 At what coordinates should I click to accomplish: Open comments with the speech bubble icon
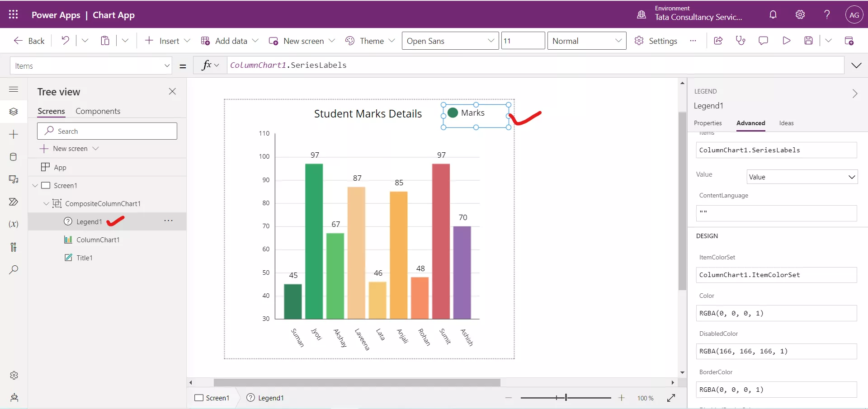[764, 41]
